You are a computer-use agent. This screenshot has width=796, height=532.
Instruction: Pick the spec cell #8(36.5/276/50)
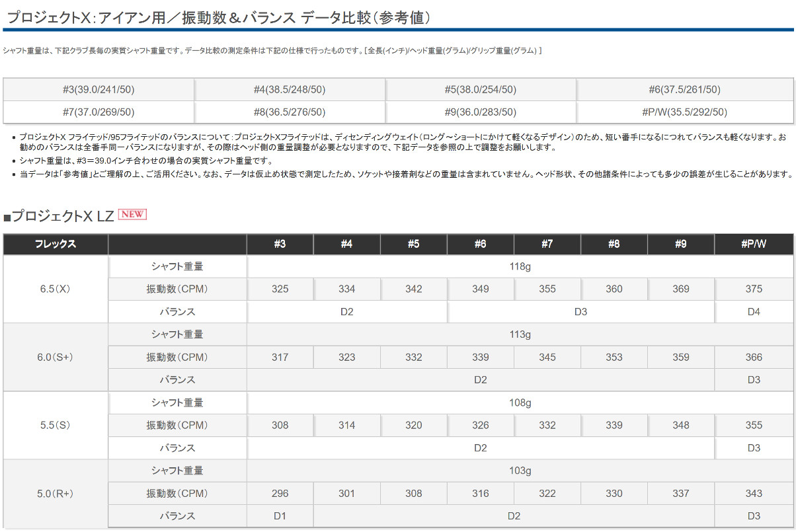click(290, 112)
